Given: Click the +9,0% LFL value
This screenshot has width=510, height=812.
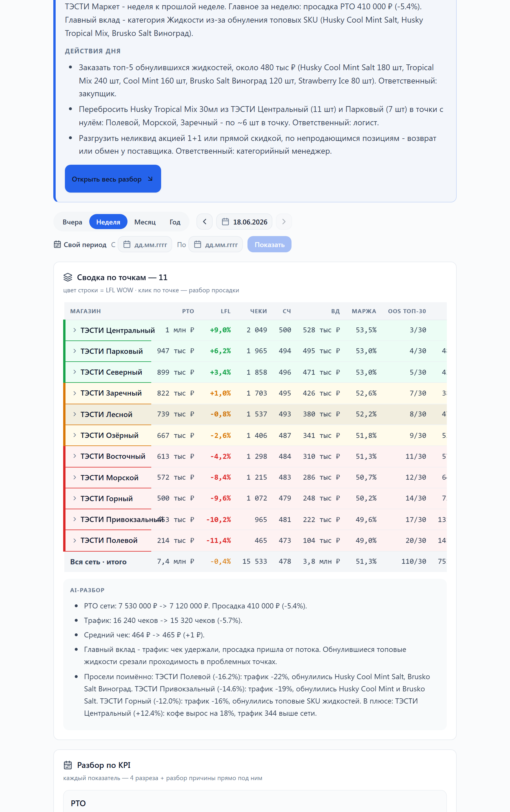Looking at the screenshot, I should pyautogui.click(x=220, y=330).
